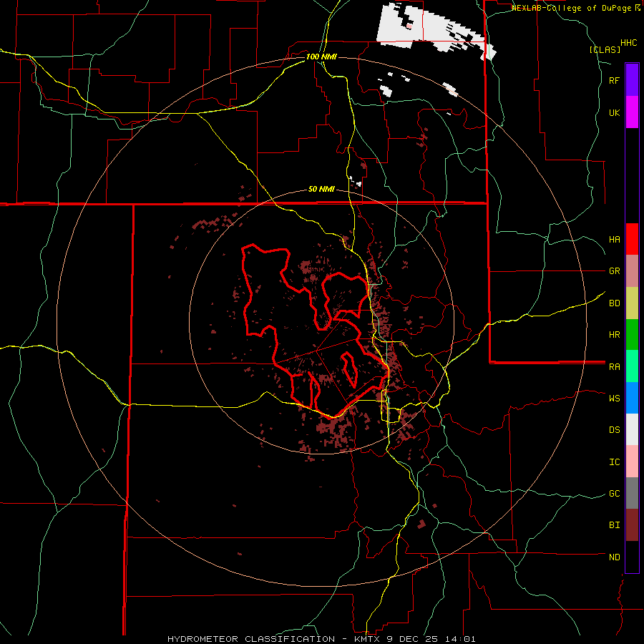Viewport: 644px width, 644px height.
Task: Click the NEXLAB-College of DuPage credit text
Action: coord(571,8)
